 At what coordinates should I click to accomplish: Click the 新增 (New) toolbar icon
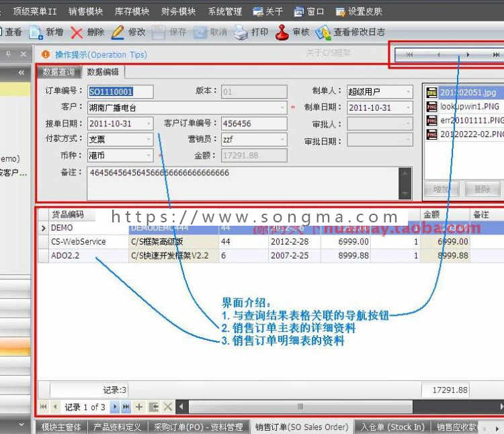pos(36,32)
